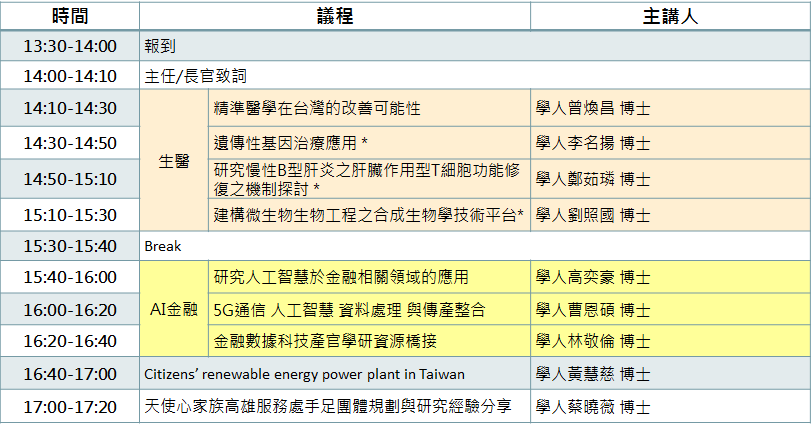Select the 13:30-14:00 time cell

pyautogui.click(x=70, y=46)
